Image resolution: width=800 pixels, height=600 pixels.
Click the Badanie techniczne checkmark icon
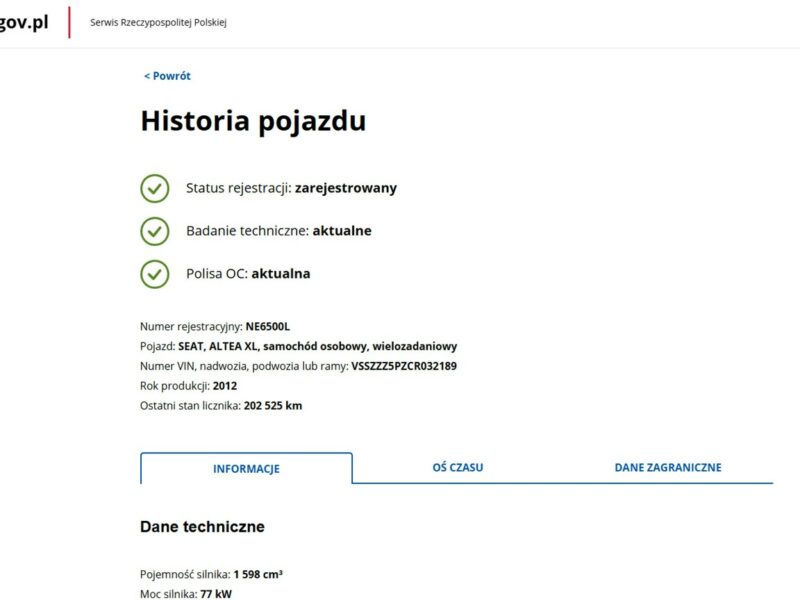[x=155, y=231]
